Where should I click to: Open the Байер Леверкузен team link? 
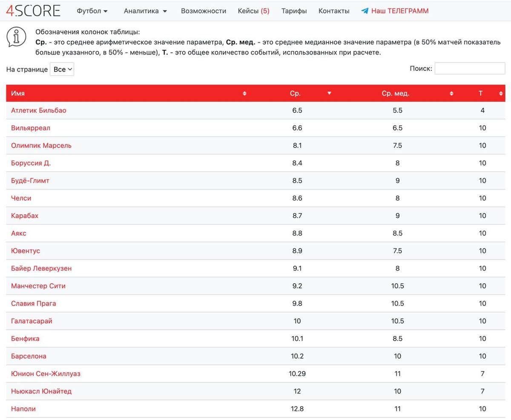coord(41,268)
